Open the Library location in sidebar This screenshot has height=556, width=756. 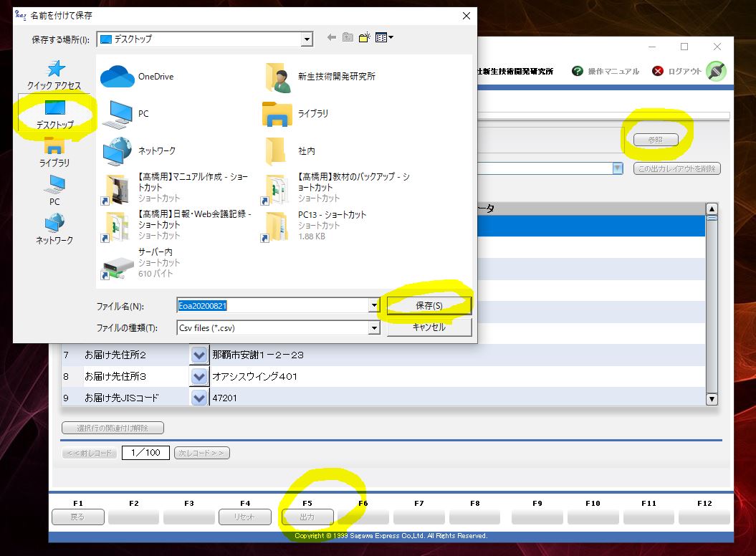54,153
